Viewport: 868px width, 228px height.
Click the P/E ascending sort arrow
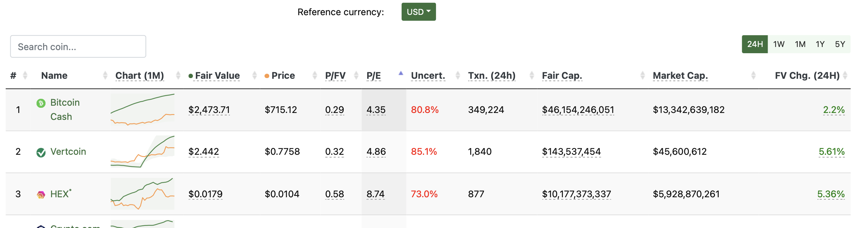coord(401,73)
